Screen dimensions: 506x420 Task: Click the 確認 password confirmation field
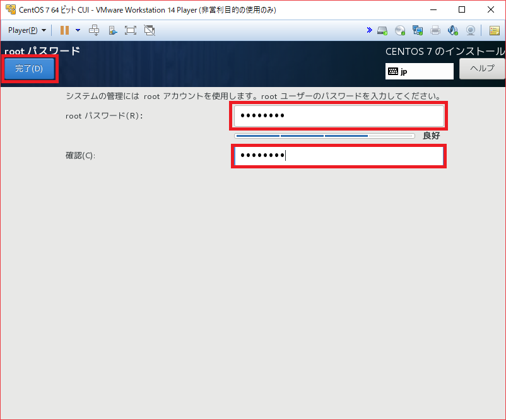coord(339,156)
